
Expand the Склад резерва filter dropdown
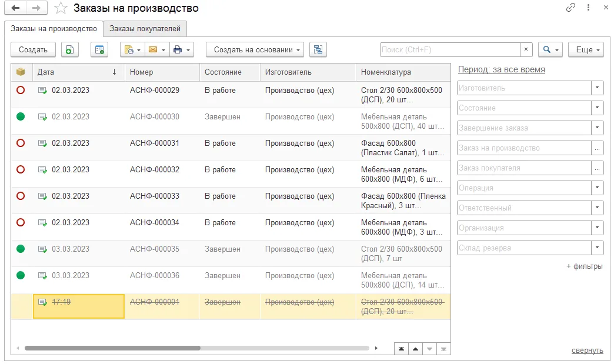pyautogui.click(x=597, y=248)
